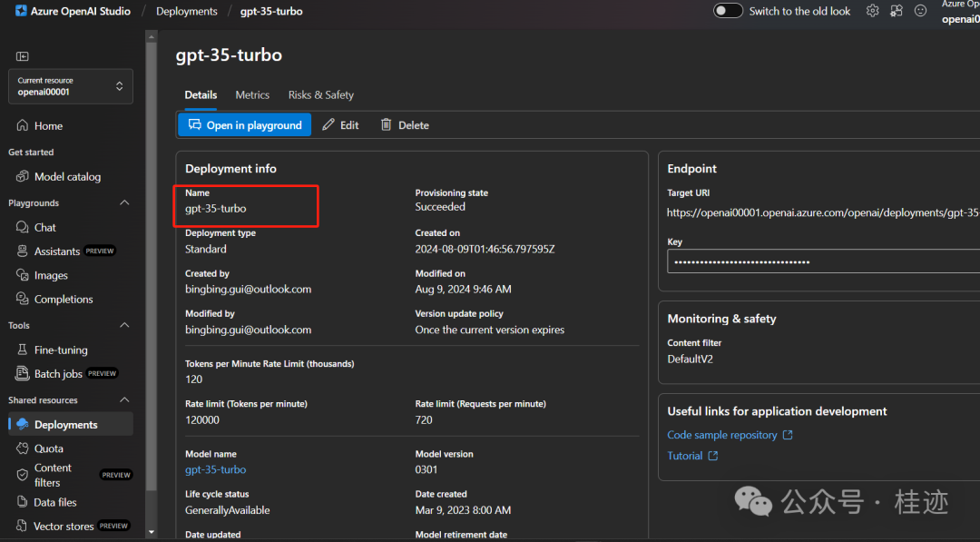The width and height of the screenshot is (980, 542).
Task: Click the Mar 9, 2023 8:00 AM value
Action: click(x=463, y=510)
